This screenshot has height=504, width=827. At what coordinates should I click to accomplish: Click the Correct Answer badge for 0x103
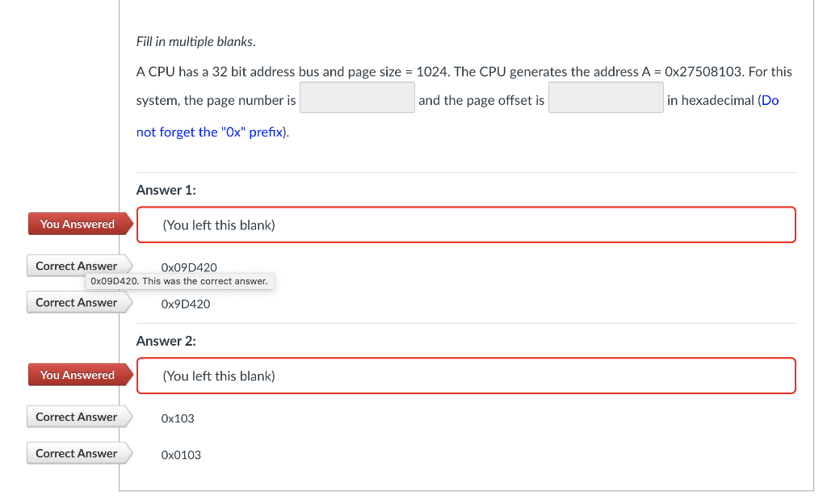coord(75,417)
